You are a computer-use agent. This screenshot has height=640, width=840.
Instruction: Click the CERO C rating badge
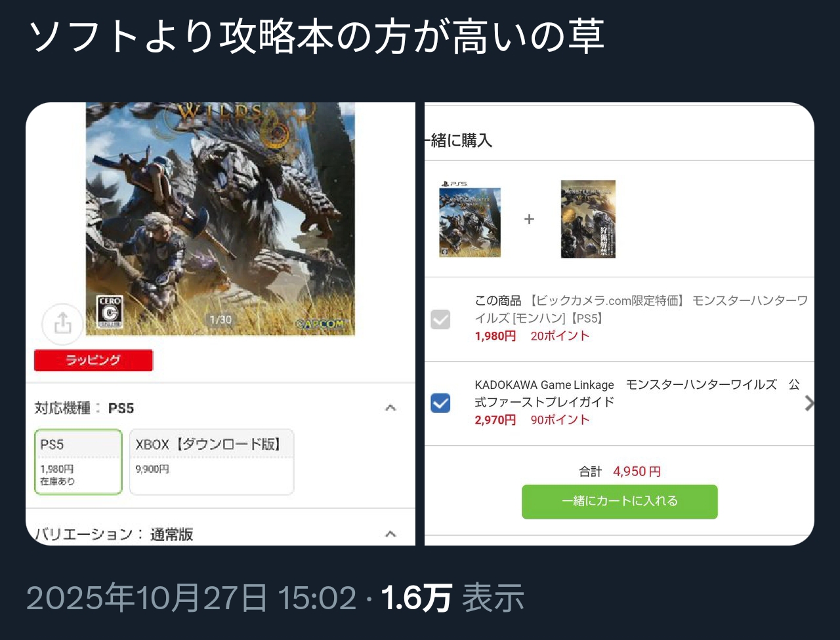(x=110, y=311)
